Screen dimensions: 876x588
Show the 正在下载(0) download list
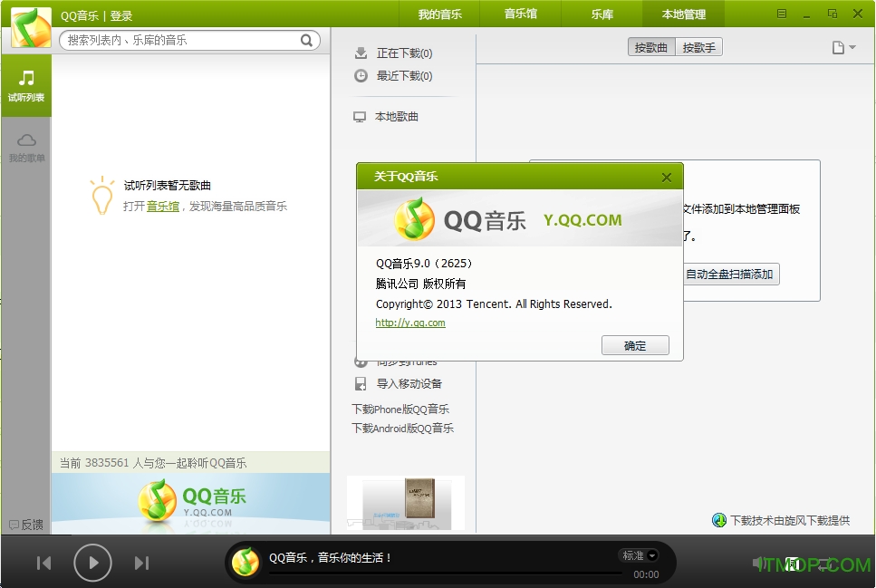(394, 53)
